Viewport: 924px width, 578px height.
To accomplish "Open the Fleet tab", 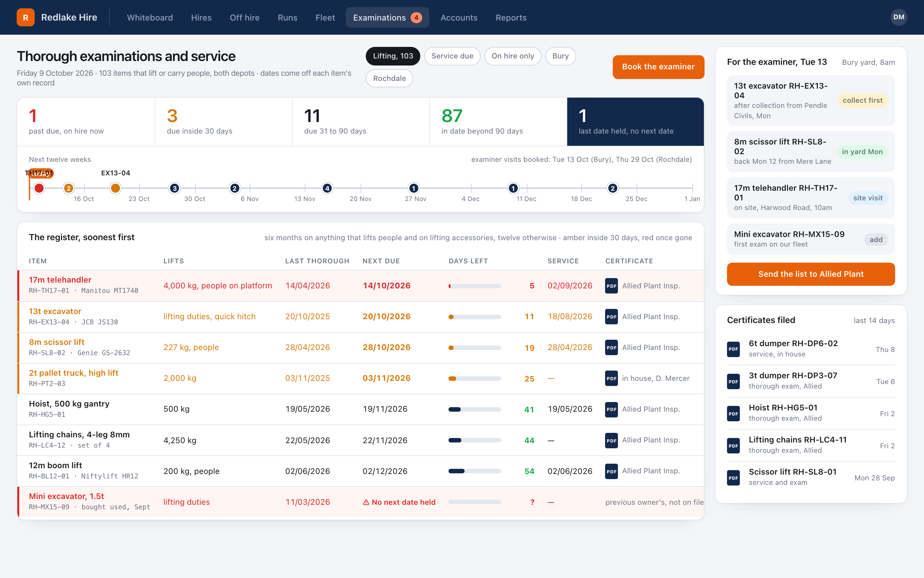I will coord(325,18).
